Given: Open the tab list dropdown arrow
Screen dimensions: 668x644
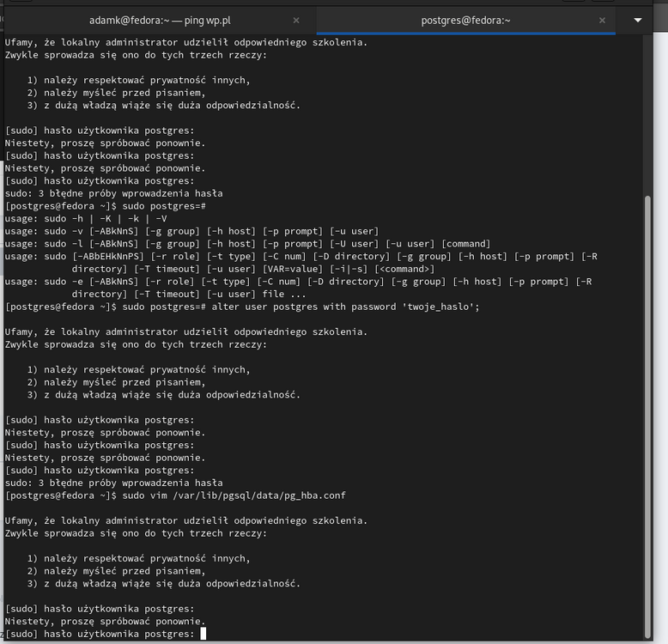Looking at the screenshot, I should (x=637, y=19).
